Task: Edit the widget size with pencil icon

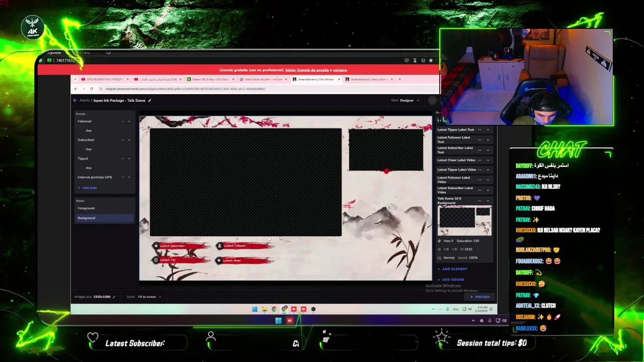Action: pyautogui.click(x=114, y=297)
